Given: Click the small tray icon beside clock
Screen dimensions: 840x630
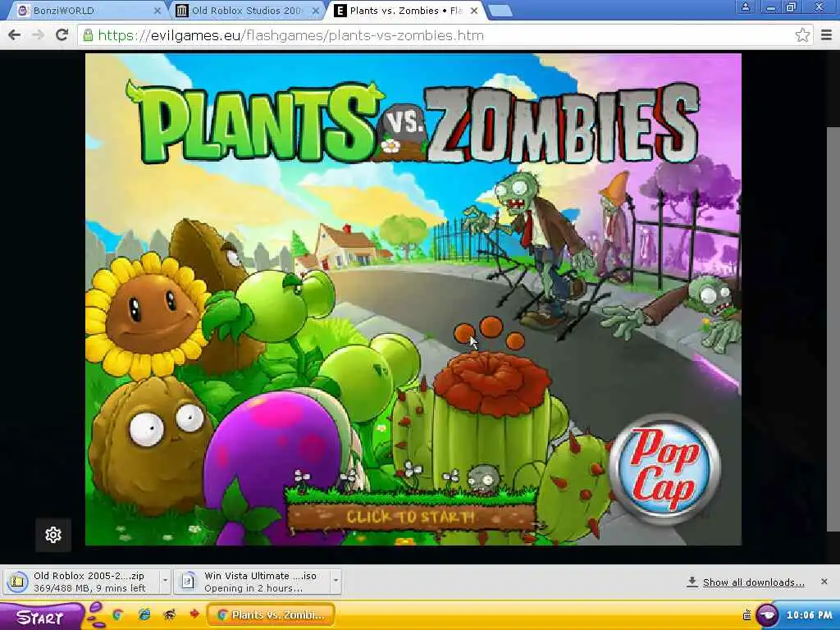Looking at the screenshot, I should pos(747,615).
